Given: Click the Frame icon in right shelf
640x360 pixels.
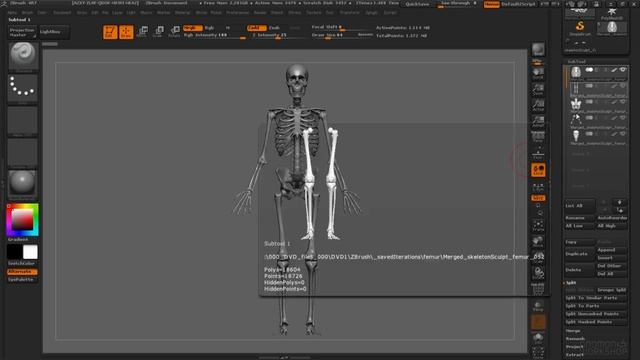Looking at the screenshot, I should (x=538, y=226).
